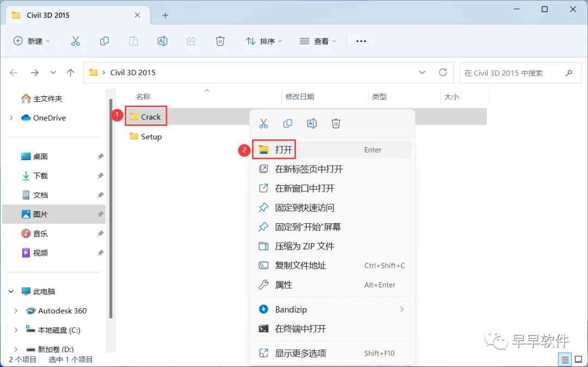
Task: Click the search magnifier icon
Action: point(569,73)
